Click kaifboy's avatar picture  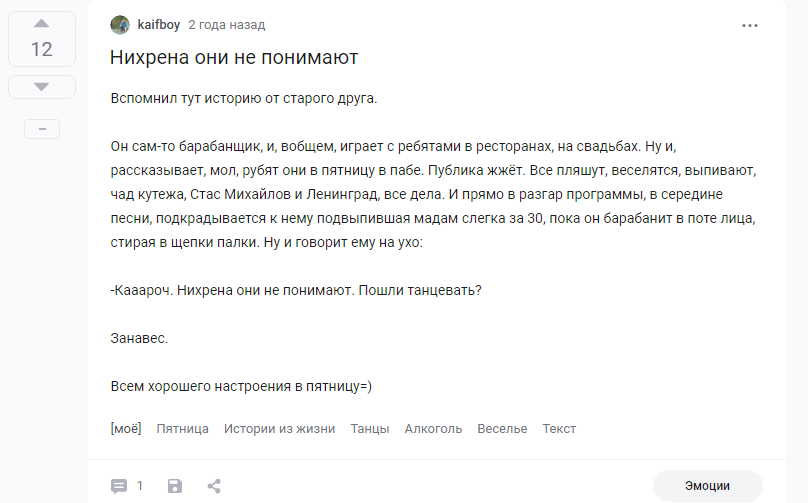click(x=120, y=25)
